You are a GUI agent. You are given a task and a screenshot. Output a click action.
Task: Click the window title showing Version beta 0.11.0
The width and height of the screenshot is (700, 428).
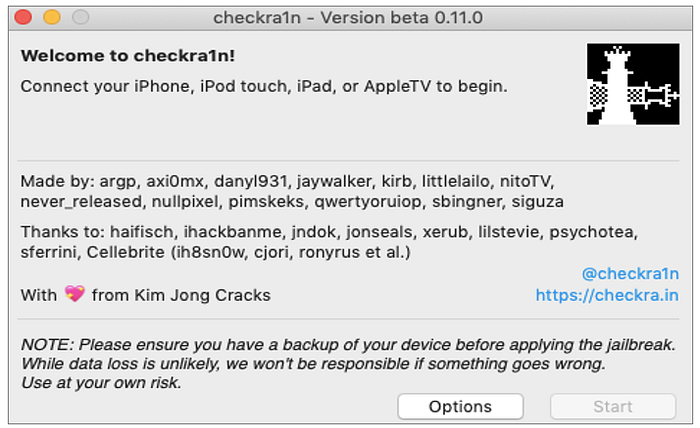(x=348, y=18)
